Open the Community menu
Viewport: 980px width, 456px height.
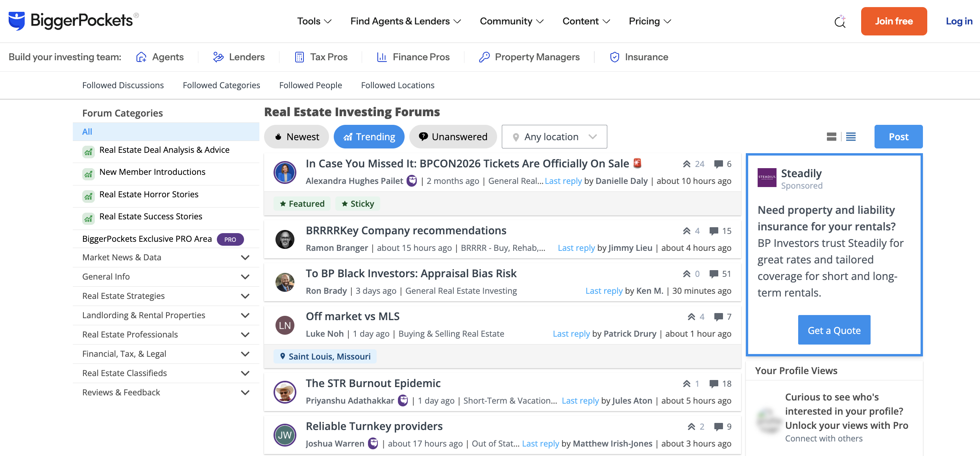(512, 21)
